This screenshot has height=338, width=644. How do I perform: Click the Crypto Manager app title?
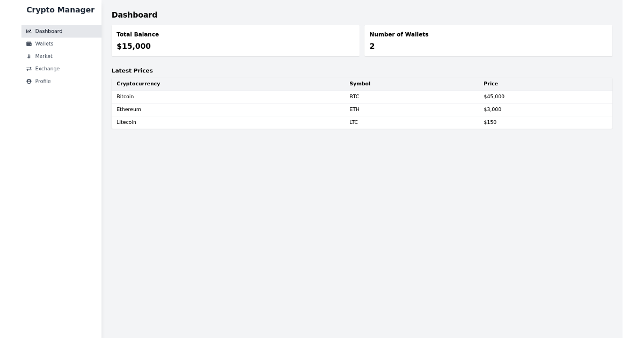(x=60, y=10)
